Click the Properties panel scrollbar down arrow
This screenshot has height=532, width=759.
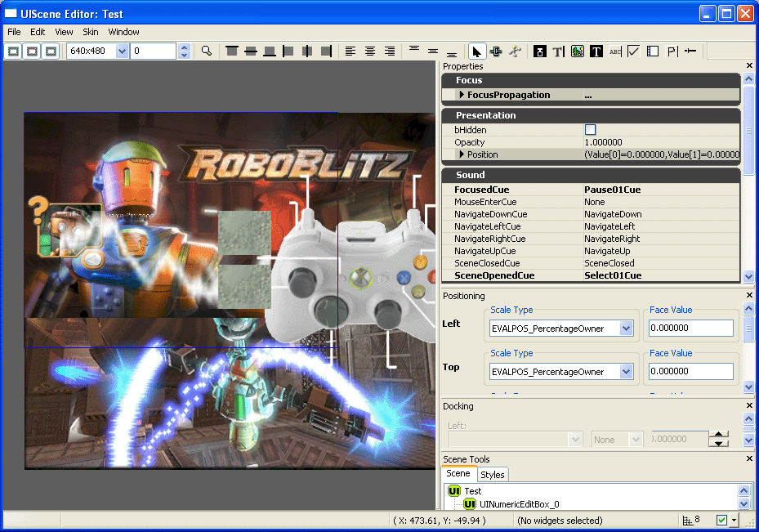[x=749, y=276]
